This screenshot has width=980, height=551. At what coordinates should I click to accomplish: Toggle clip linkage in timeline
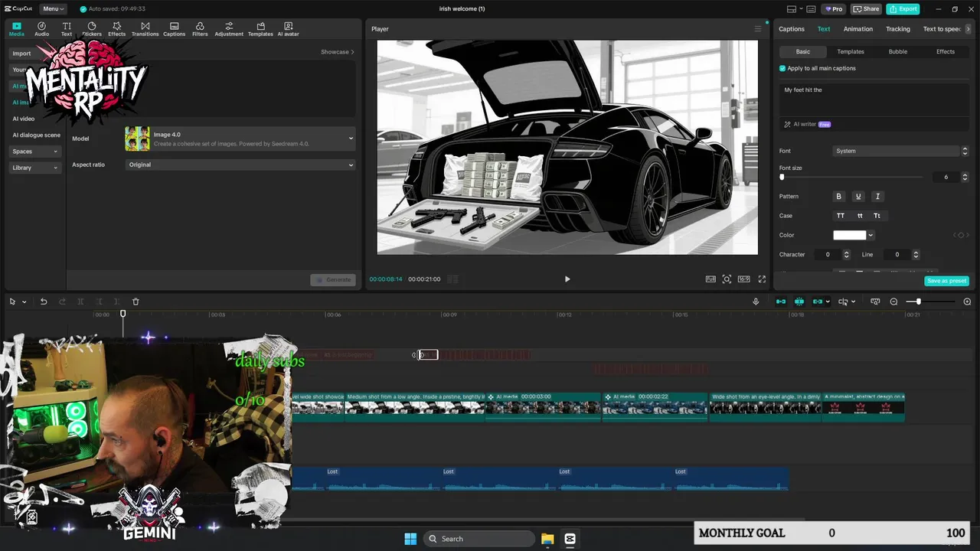click(818, 302)
